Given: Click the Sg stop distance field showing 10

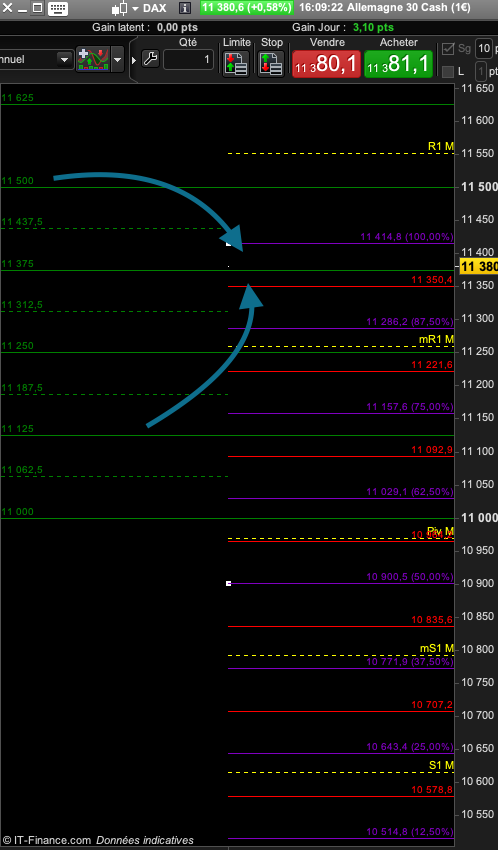Looking at the screenshot, I should coord(483,49).
